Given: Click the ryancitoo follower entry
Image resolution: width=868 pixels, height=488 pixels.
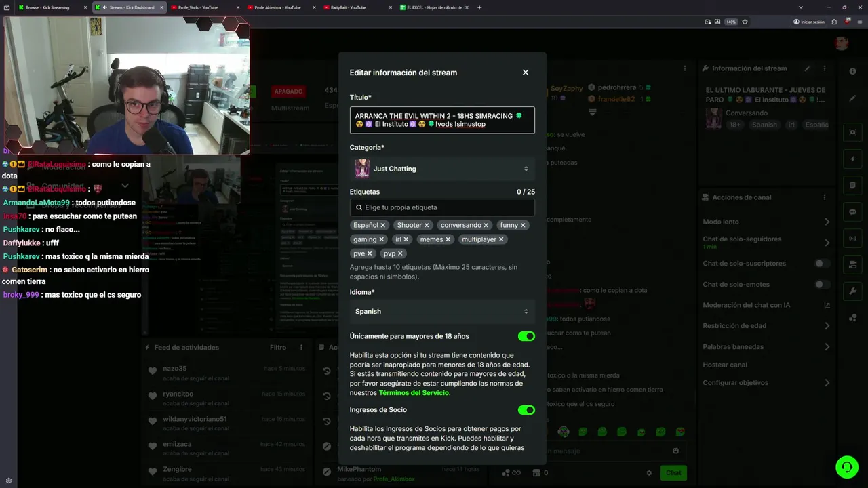Looking at the screenshot, I should [x=226, y=398].
